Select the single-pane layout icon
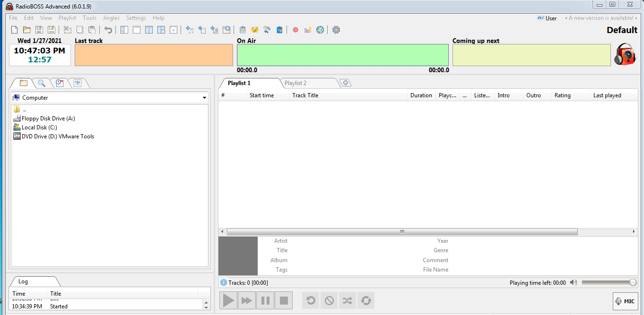Screen dimensions: 644x315 pyautogui.click(x=137, y=30)
